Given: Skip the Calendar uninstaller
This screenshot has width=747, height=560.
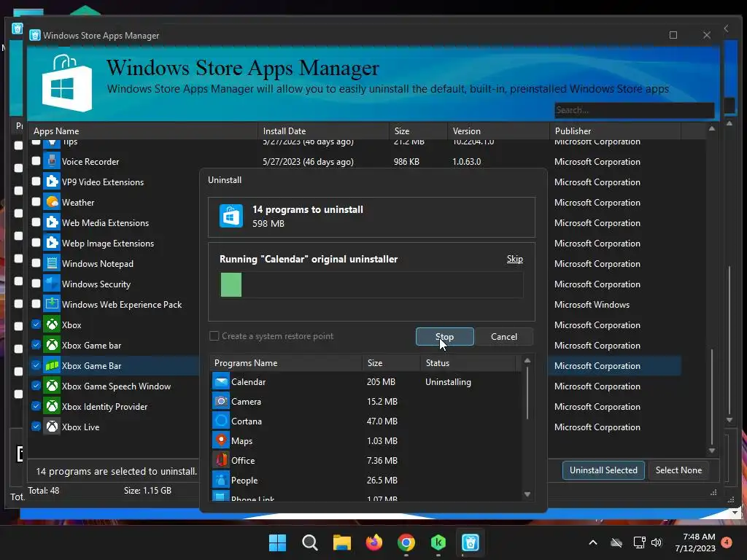Looking at the screenshot, I should [x=514, y=259].
